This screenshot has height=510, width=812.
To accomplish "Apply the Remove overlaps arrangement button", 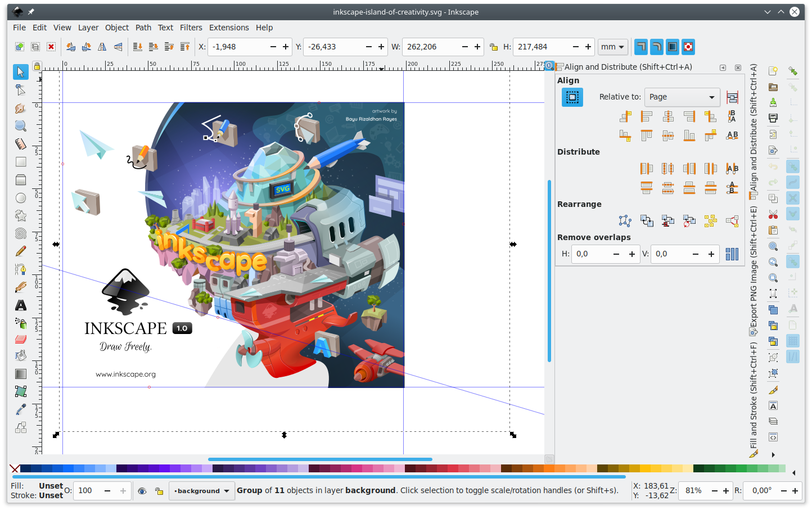I will [x=732, y=254].
